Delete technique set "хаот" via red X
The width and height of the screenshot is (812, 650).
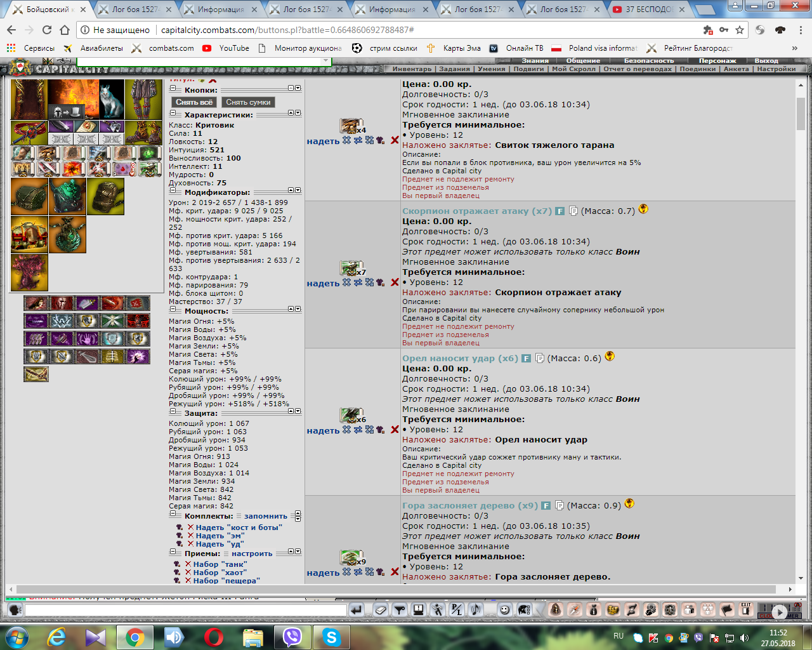click(188, 572)
